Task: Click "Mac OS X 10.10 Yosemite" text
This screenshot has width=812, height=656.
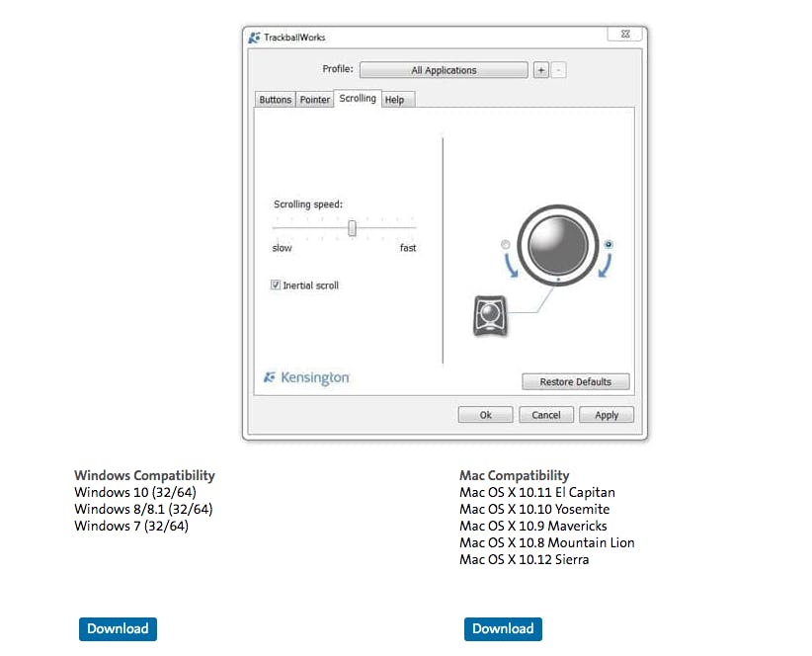Action: pos(534,509)
